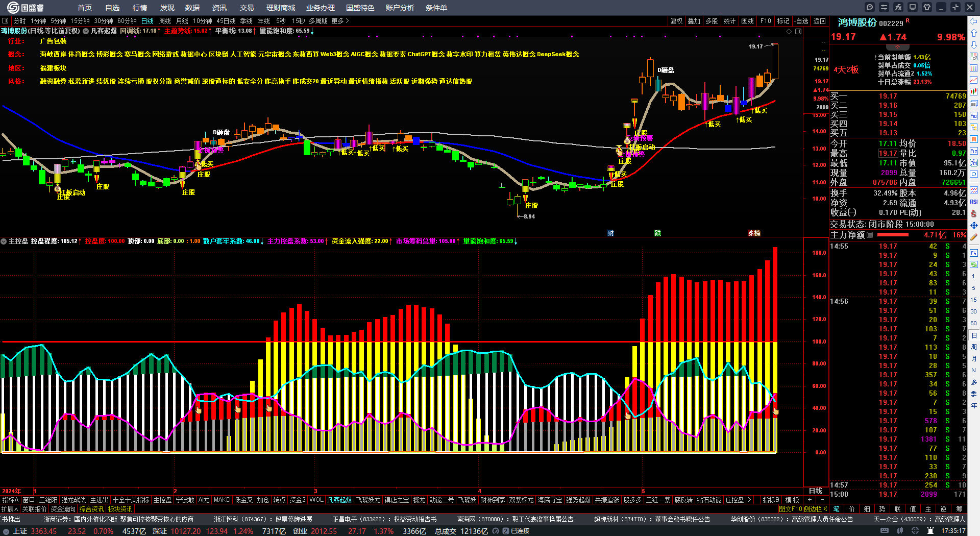This screenshot has height=536, width=980.
Task: Open the 交易 menu
Action: pyautogui.click(x=247, y=8)
